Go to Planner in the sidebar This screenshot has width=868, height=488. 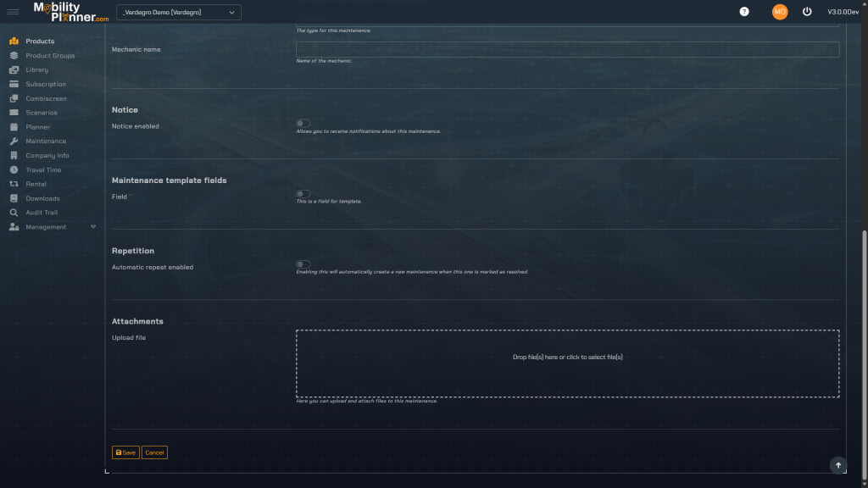pos(37,127)
